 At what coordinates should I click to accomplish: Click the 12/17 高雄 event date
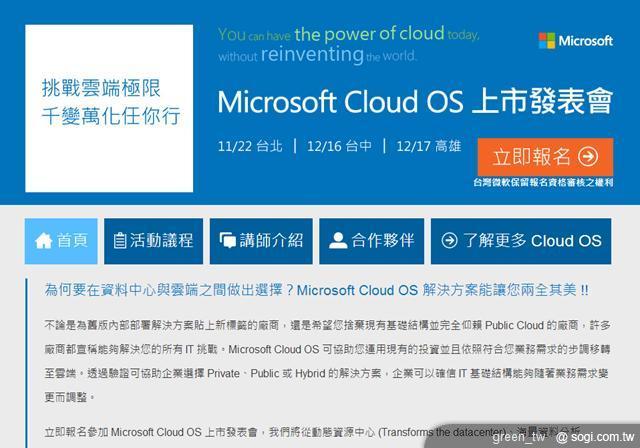click(x=429, y=146)
